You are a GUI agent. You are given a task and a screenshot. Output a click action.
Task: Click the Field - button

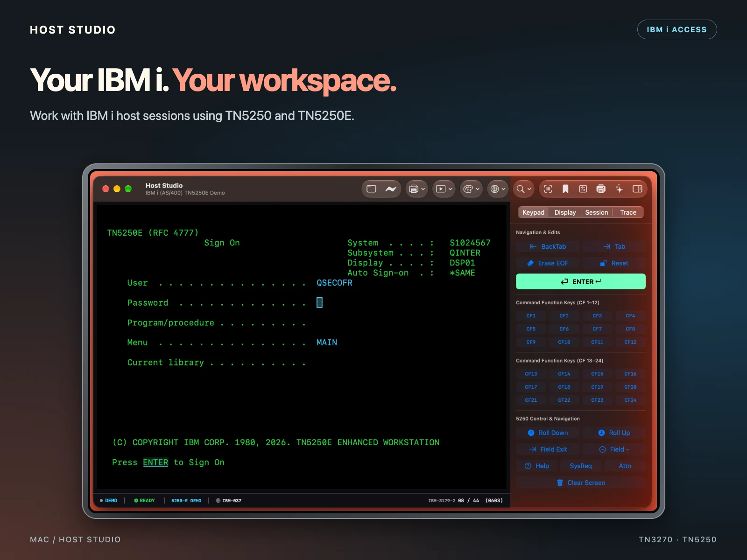click(614, 449)
